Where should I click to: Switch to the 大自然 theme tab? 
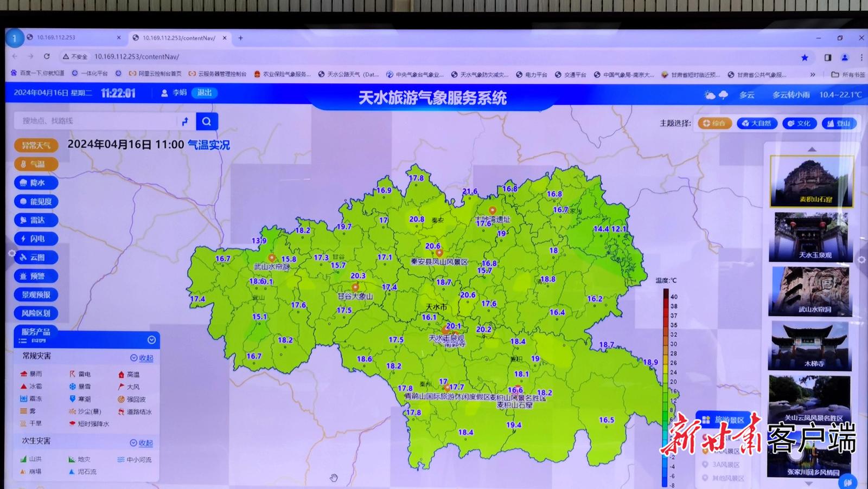click(757, 124)
